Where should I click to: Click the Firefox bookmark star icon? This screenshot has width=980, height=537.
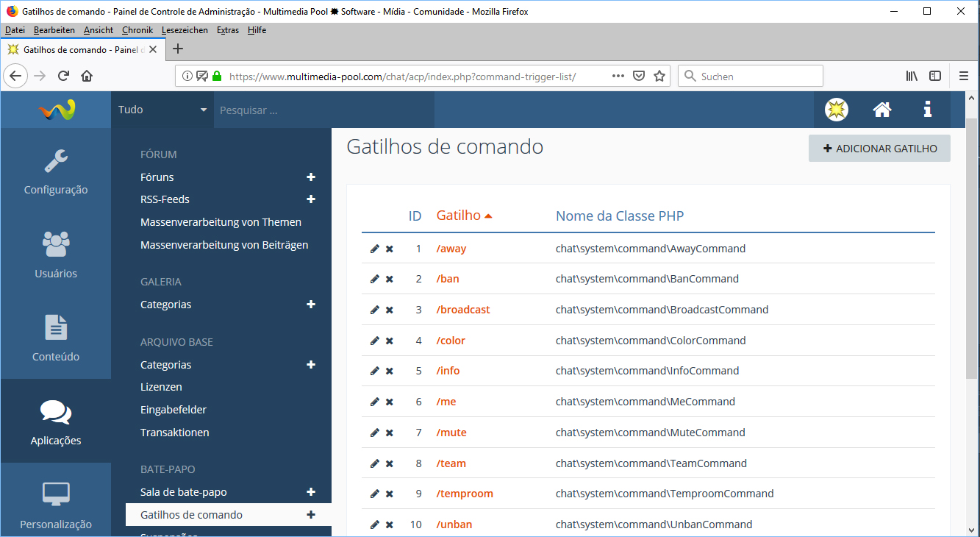coord(659,76)
